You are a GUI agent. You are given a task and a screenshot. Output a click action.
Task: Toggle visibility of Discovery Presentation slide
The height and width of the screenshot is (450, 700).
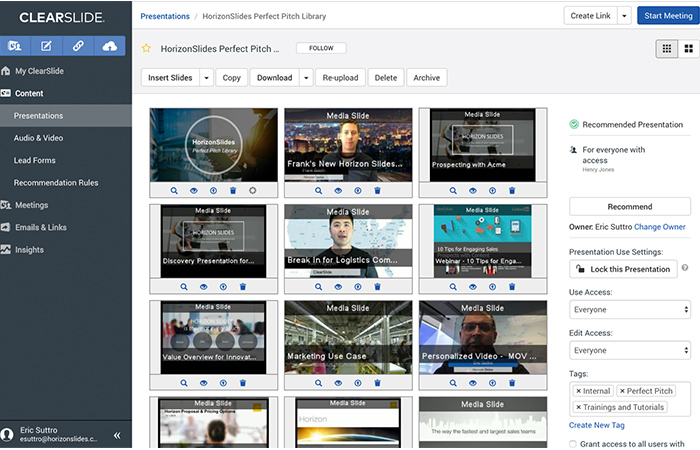tap(204, 287)
